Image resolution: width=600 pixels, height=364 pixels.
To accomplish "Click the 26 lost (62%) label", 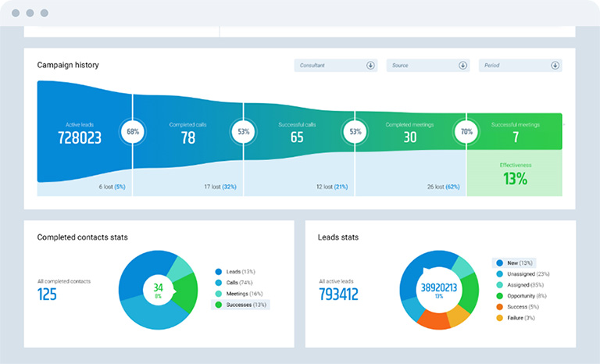I will click(x=443, y=187).
